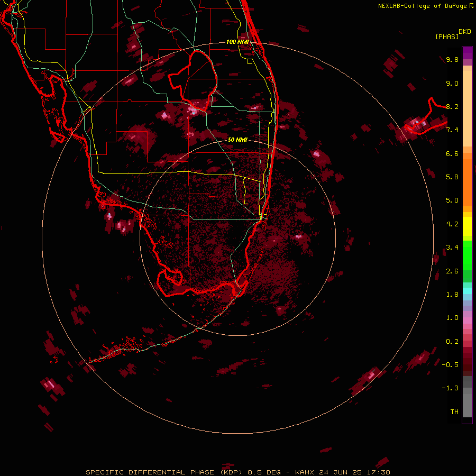The width and height of the screenshot is (476, 476).
Task: Click the 5.0 value on the color scale
Action: click(452, 200)
